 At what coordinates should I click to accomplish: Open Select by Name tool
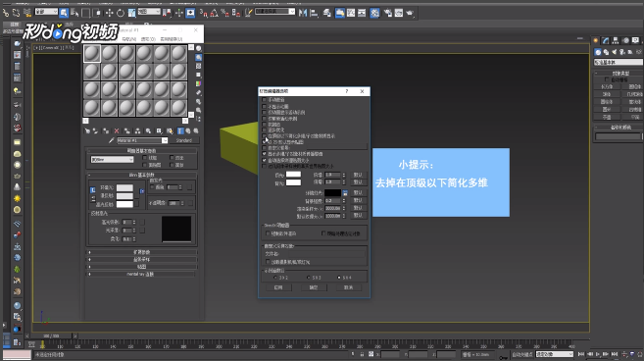coord(74,13)
